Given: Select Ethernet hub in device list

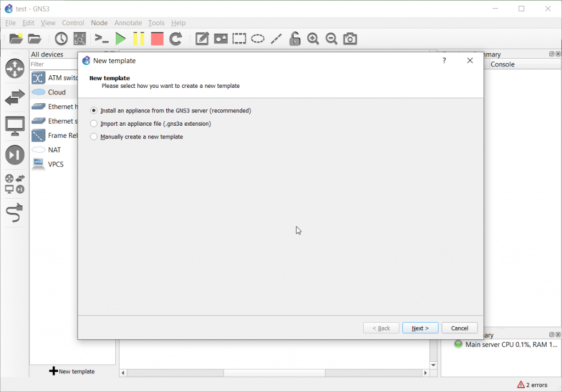Looking at the screenshot, I should (x=54, y=107).
